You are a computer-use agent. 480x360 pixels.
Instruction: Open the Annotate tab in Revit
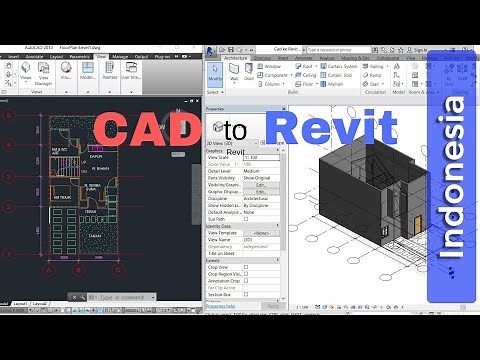point(303,58)
